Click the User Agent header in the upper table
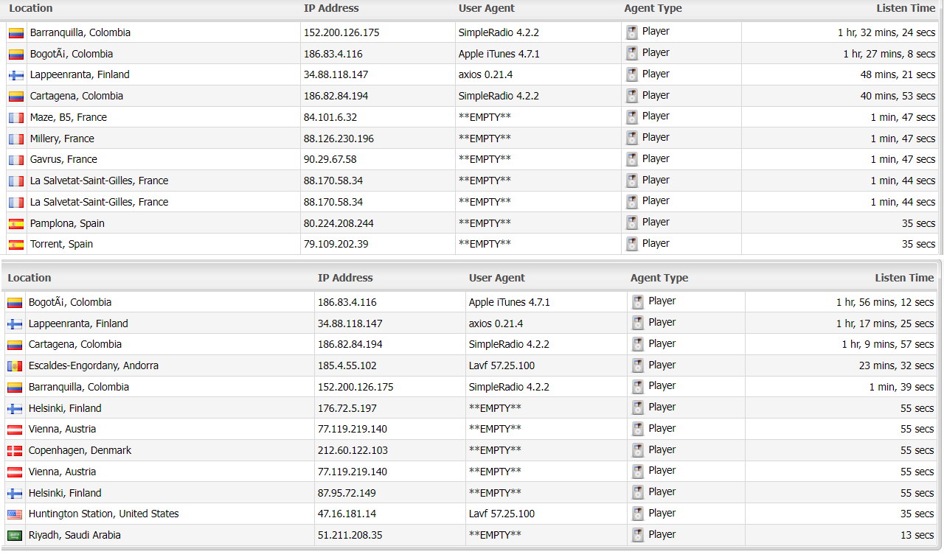 point(486,8)
